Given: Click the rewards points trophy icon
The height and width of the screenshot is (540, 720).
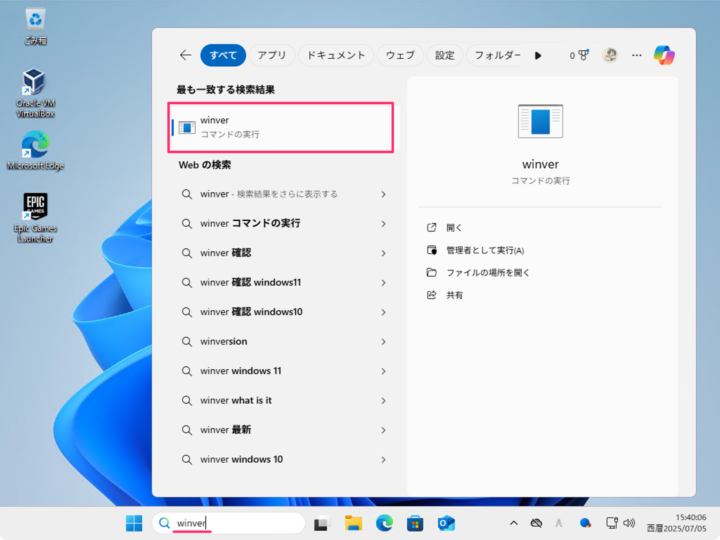Looking at the screenshot, I should click(579, 55).
